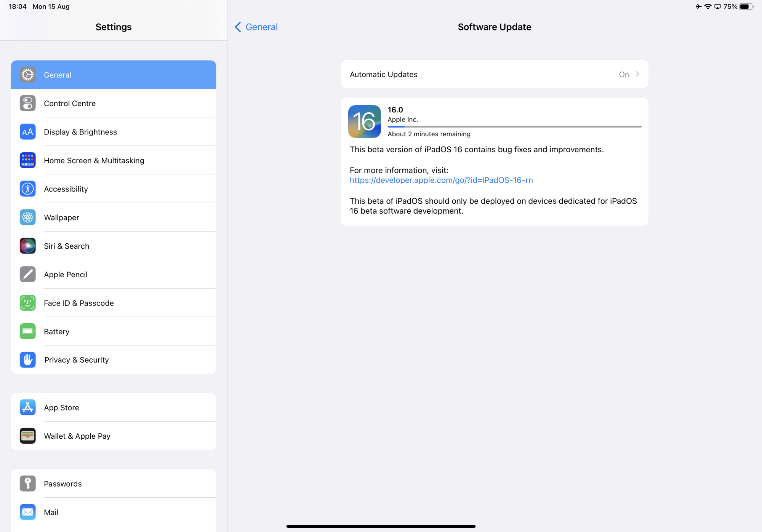Viewport: 762px width, 532px height.
Task: Open Control Centre via its toggle icon
Action: pos(27,103)
